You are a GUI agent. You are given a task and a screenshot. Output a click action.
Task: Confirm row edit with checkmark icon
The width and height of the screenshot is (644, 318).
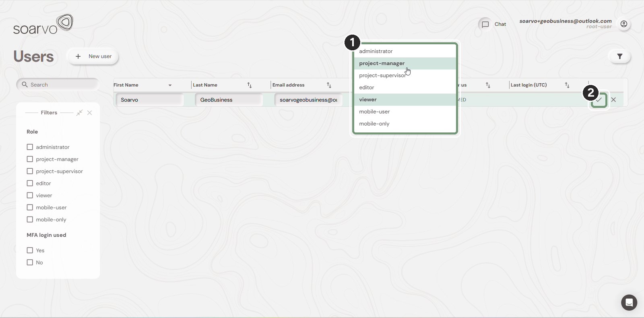tap(599, 100)
